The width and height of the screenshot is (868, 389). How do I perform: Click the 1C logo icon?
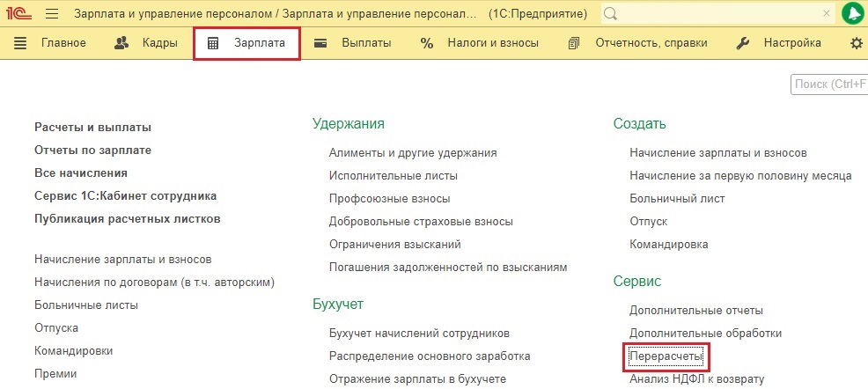pyautogui.click(x=19, y=14)
